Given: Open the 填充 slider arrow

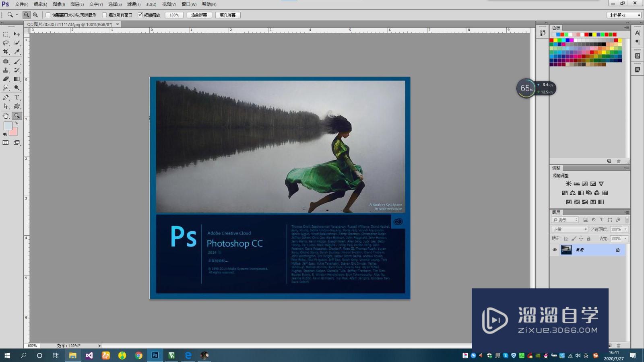Looking at the screenshot, I should click(x=625, y=239).
